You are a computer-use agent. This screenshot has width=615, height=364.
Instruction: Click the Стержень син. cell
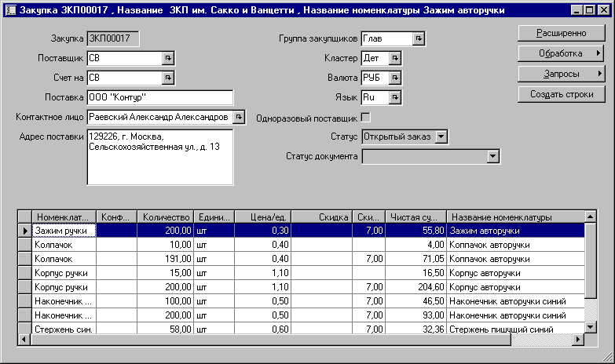64,329
